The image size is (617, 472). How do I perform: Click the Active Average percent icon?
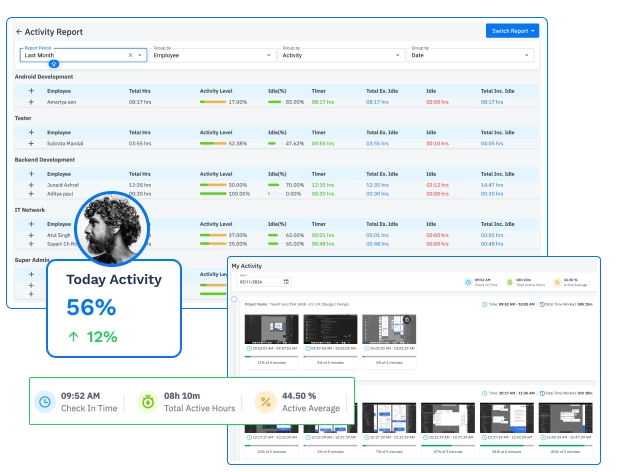(264, 401)
